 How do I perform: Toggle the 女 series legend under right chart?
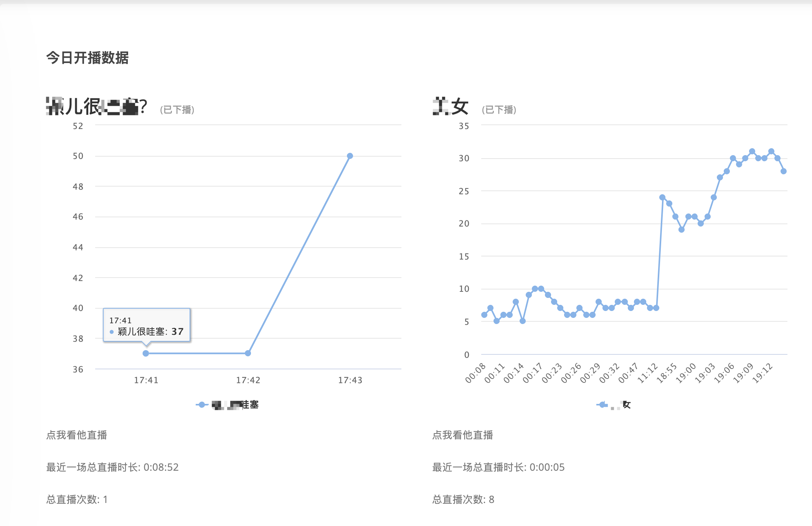[621, 405]
